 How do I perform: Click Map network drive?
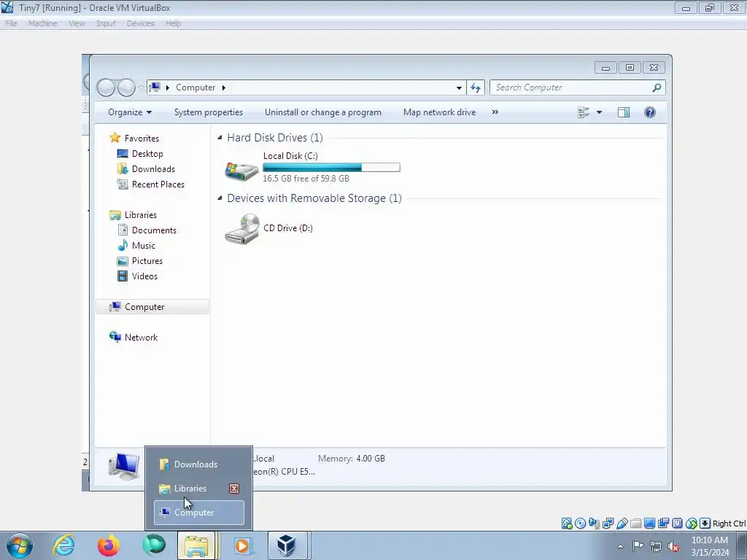point(439,112)
